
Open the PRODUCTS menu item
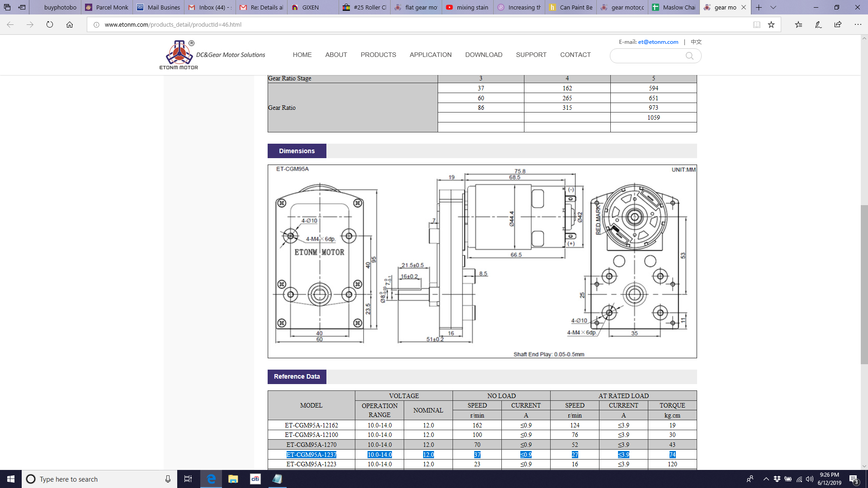point(378,55)
